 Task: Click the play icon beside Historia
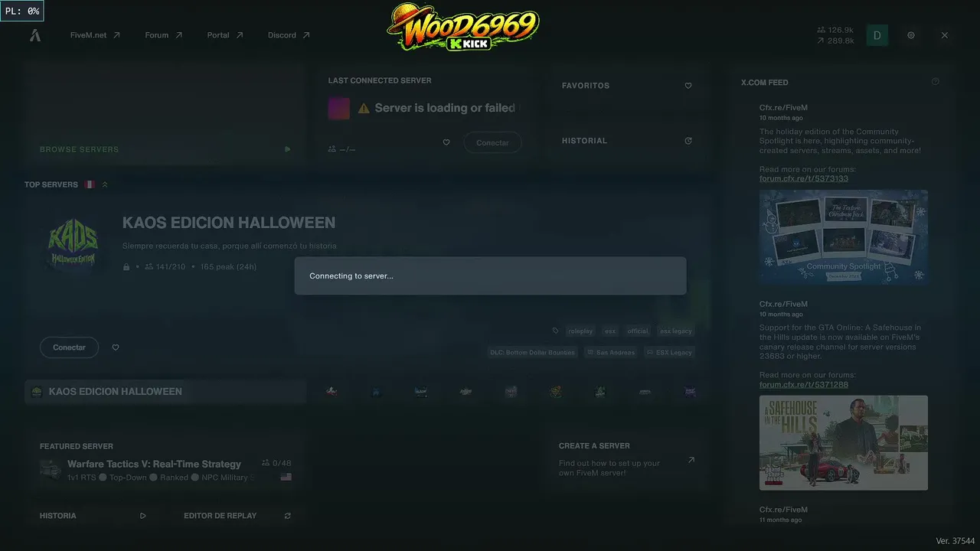click(x=143, y=516)
